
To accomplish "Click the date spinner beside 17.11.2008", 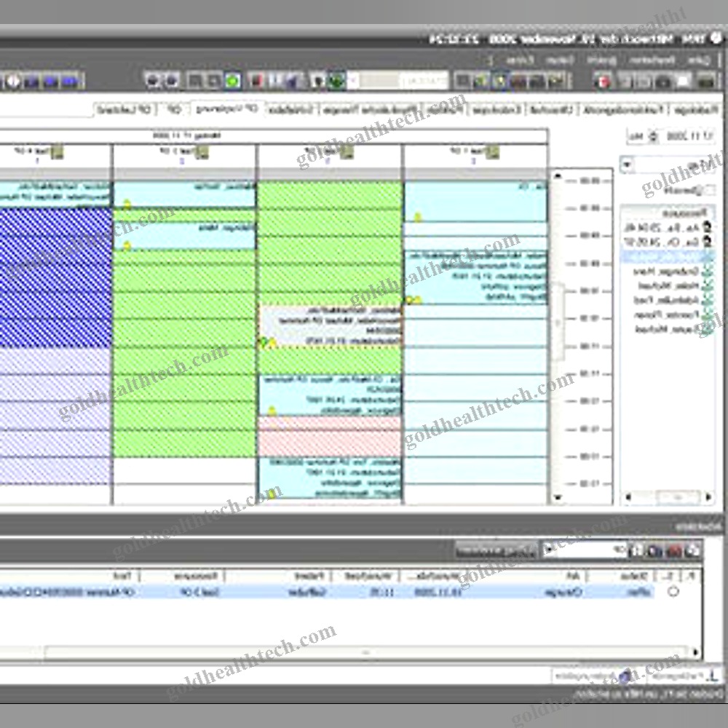I will (x=653, y=136).
